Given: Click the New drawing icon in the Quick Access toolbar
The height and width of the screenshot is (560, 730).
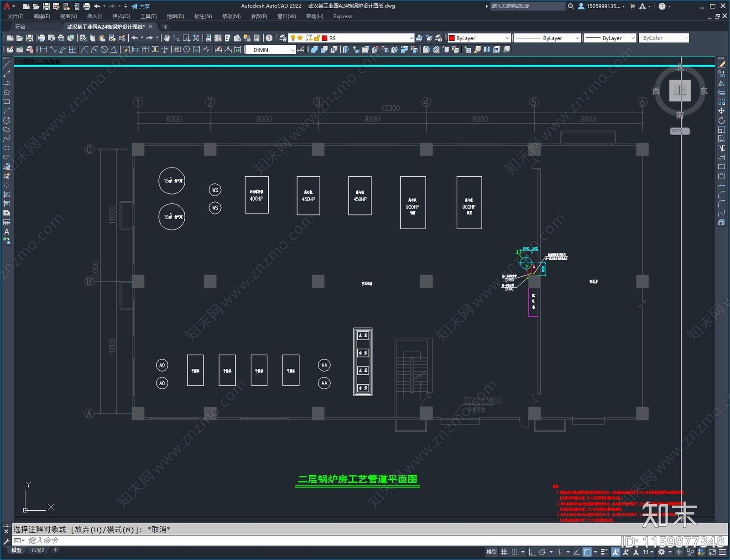Looking at the screenshot, I should click(x=26, y=6).
